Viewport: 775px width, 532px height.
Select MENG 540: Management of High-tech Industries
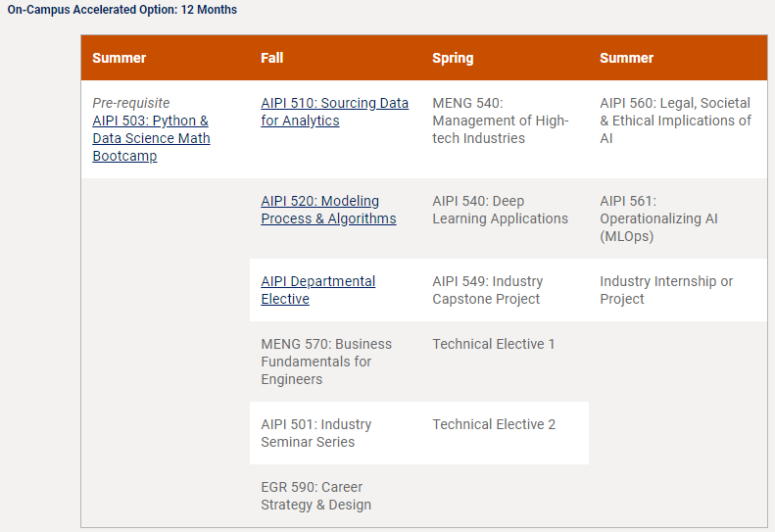point(501,121)
